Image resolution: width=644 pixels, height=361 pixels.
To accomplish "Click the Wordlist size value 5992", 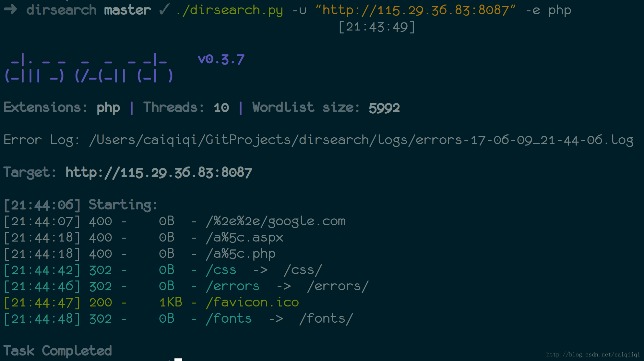I will click(384, 108).
